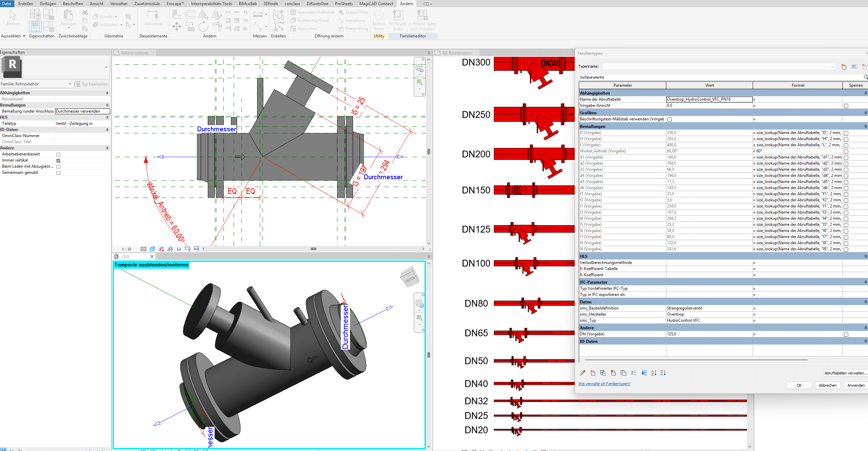Viewport: 868px width, 451px height.
Task: Toggle the Gemeinsam genutzt checkbox
Action: pos(58,173)
